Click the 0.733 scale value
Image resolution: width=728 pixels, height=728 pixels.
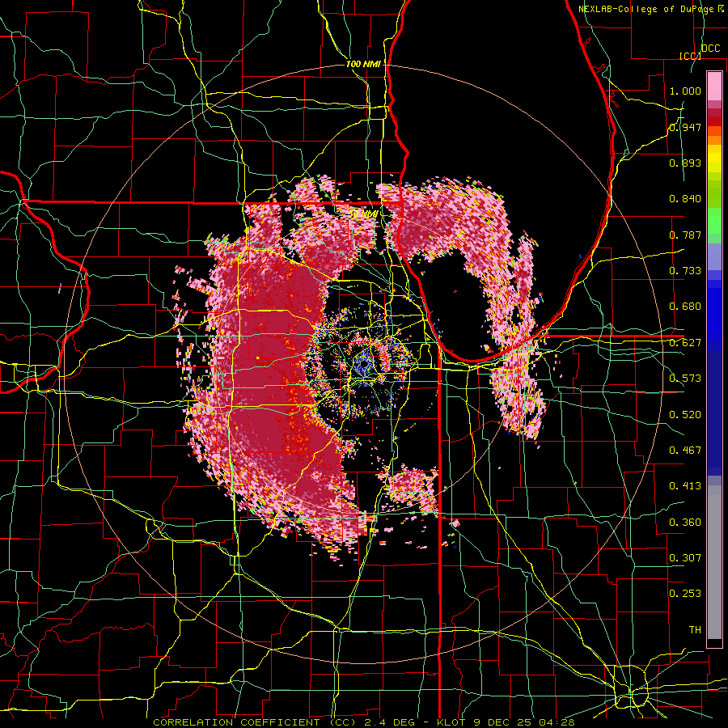click(x=685, y=271)
